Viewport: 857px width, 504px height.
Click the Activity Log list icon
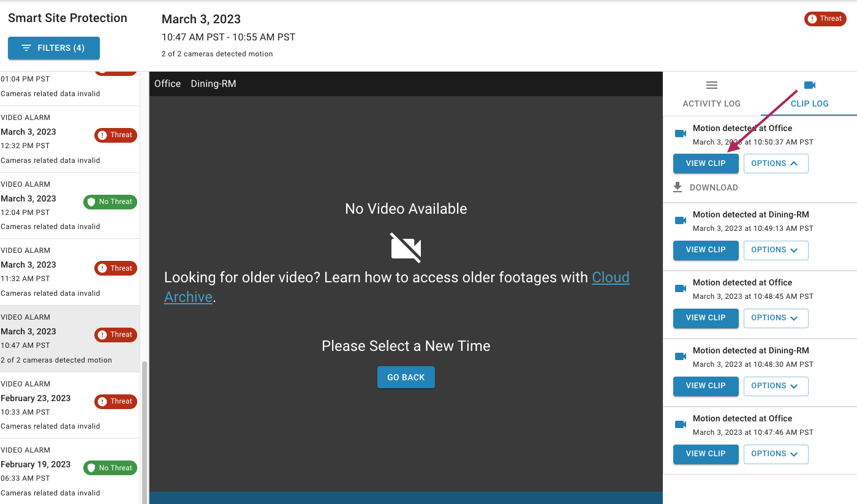[711, 85]
